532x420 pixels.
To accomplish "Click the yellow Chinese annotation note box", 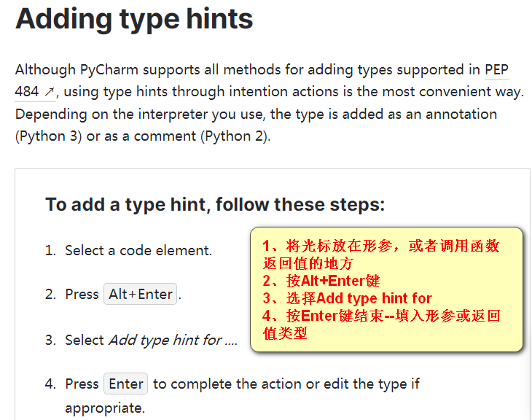I will [x=386, y=289].
